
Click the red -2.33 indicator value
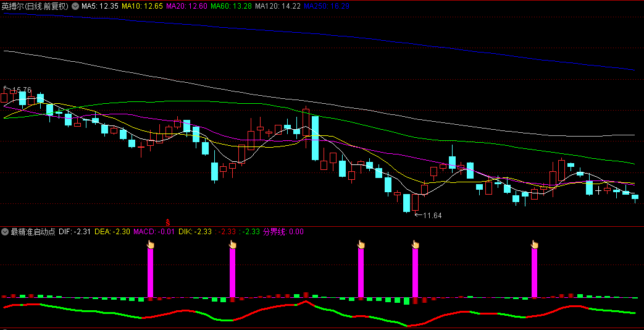click(225, 232)
